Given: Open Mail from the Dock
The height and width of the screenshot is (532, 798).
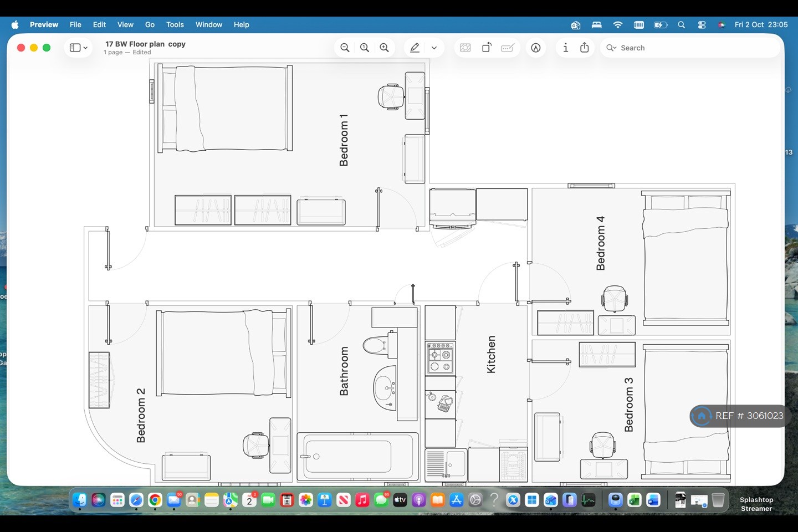Looking at the screenshot, I should (x=174, y=500).
